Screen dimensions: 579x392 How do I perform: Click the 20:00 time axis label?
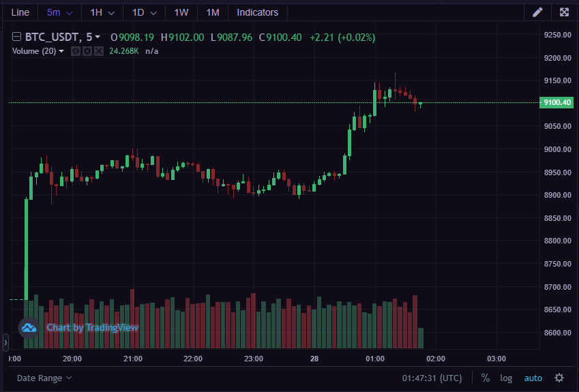[x=72, y=359]
